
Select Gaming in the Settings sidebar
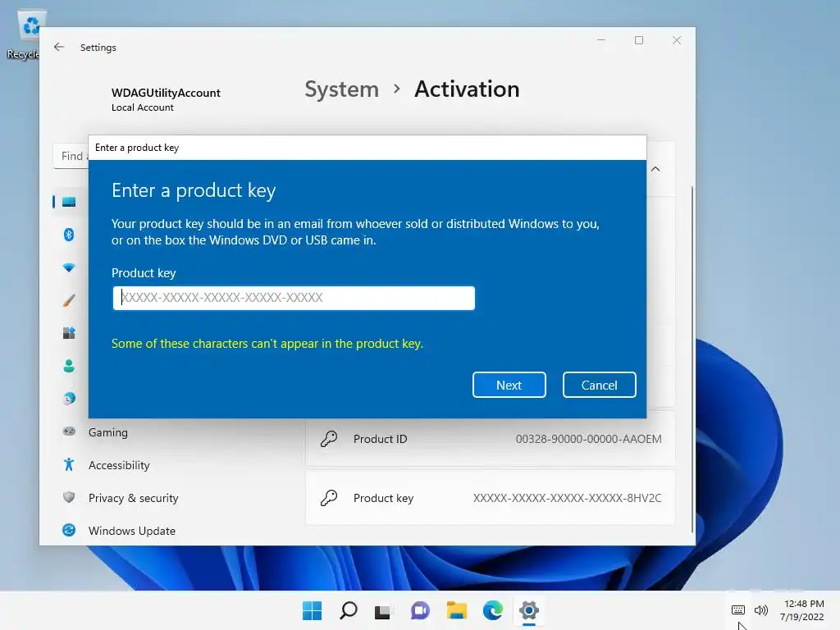tap(107, 432)
